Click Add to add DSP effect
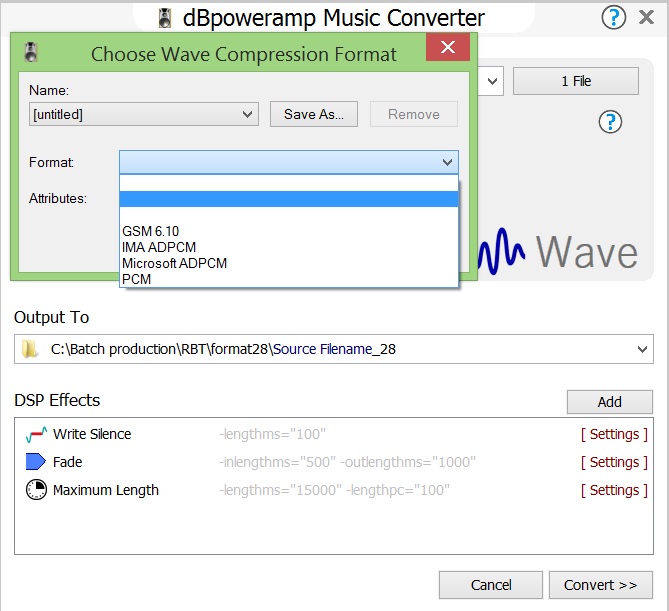The image size is (669, 611). click(x=609, y=401)
